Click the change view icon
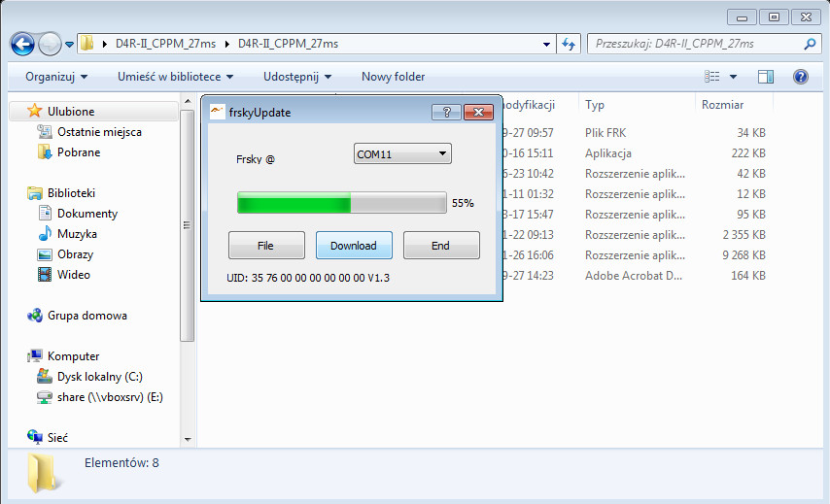 712,77
